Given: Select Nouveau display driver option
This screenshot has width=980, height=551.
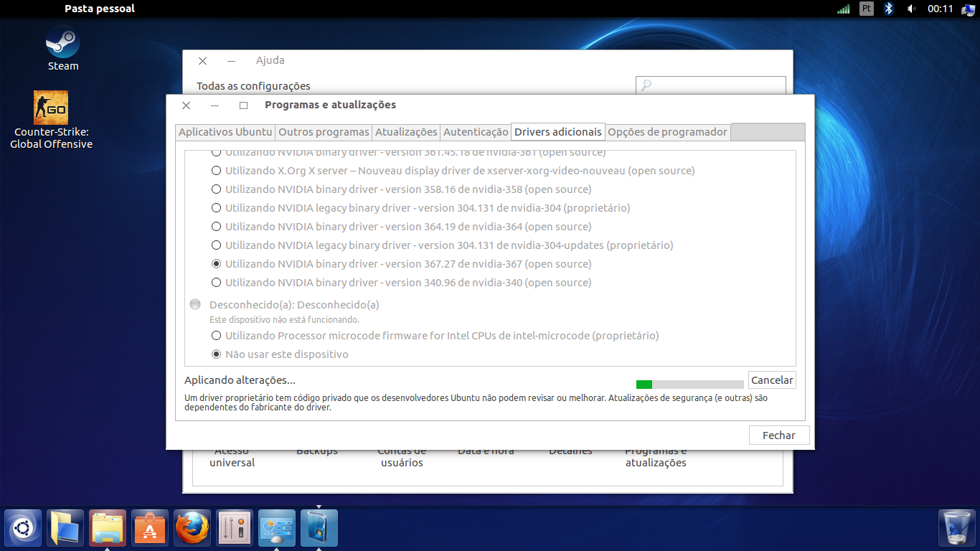Looking at the screenshot, I should (x=453, y=171).
